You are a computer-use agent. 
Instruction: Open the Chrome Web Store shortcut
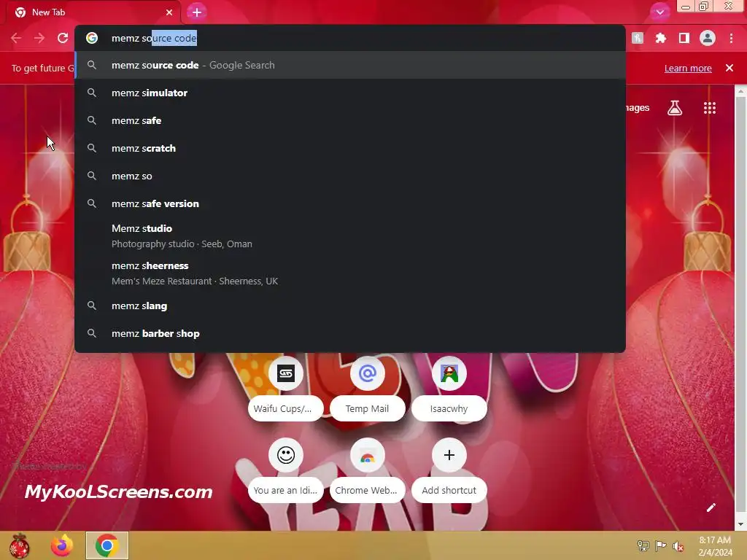coord(368,470)
